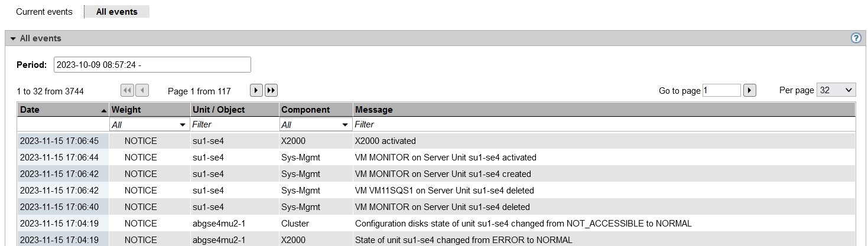Collapse the All events panel triangle
Image resolution: width=868 pixels, height=246 pixels.
13,38
